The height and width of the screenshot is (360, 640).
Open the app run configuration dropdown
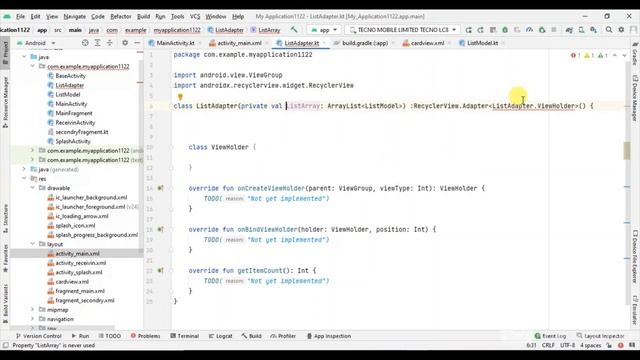(324, 30)
